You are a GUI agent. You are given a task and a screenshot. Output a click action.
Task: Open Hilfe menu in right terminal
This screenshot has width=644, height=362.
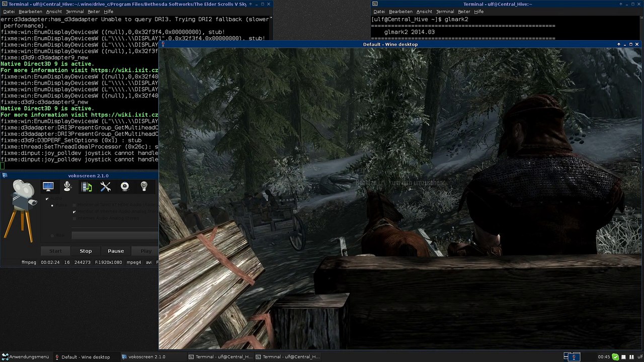(479, 12)
